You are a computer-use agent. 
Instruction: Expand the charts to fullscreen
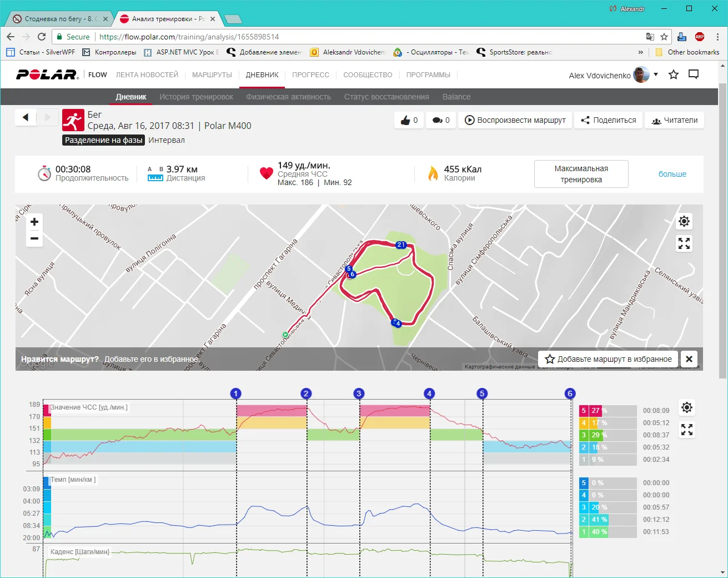[x=687, y=430]
